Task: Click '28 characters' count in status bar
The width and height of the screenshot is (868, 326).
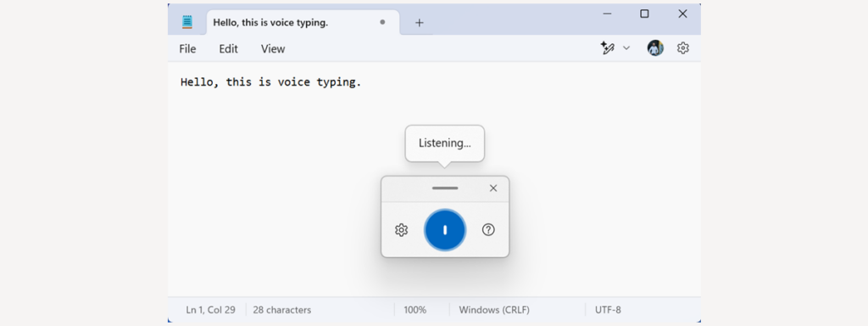Action: tap(281, 310)
